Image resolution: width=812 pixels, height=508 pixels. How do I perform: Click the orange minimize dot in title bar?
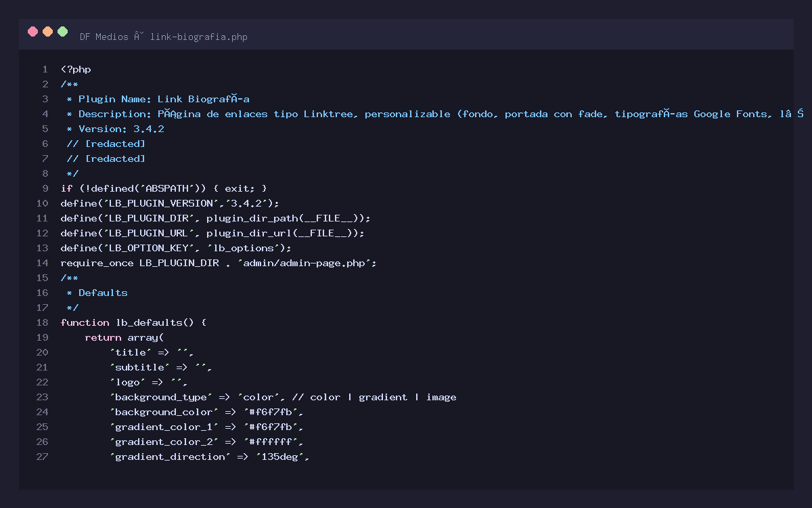pos(47,31)
